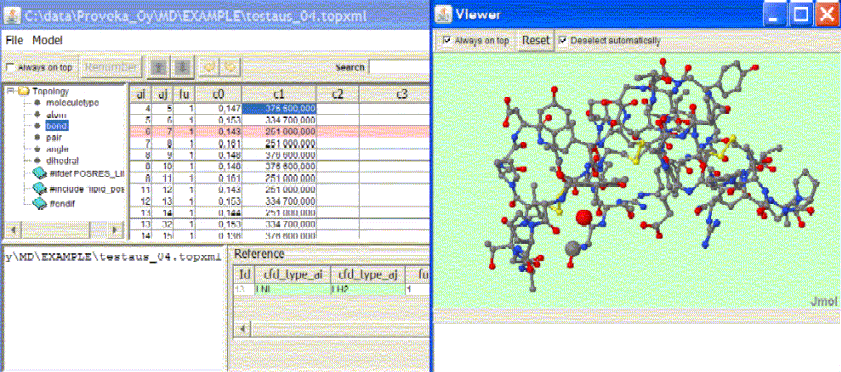
Task: Click the Java icon in topxml window title
Action: click(12, 16)
